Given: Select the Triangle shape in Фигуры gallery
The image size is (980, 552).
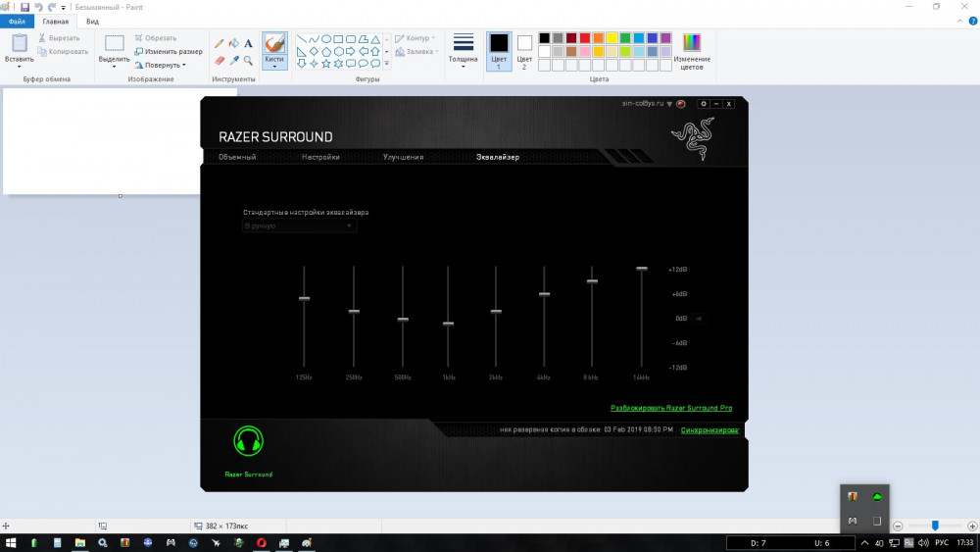Looking at the screenshot, I should (375, 39).
